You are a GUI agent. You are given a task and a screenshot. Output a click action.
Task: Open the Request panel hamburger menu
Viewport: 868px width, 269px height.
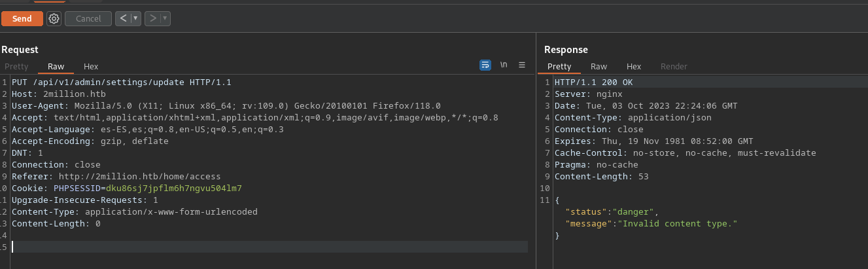click(522, 65)
